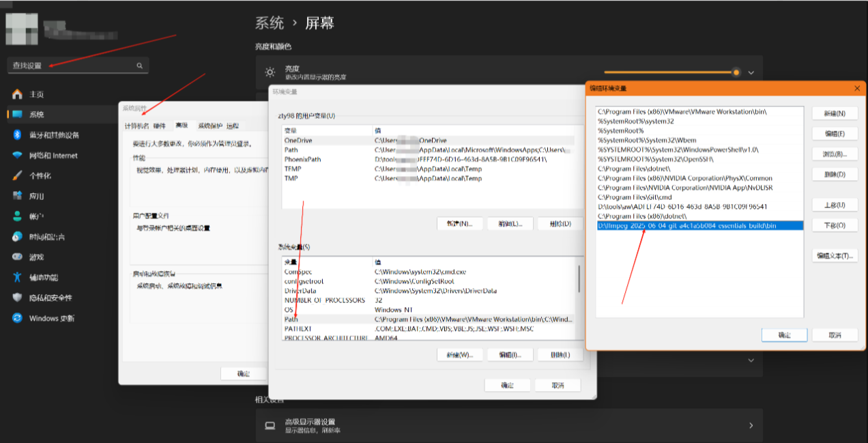
Task: Click the 蓝牙和其他设备 Bluetooth icon
Action: (x=17, y=135)
